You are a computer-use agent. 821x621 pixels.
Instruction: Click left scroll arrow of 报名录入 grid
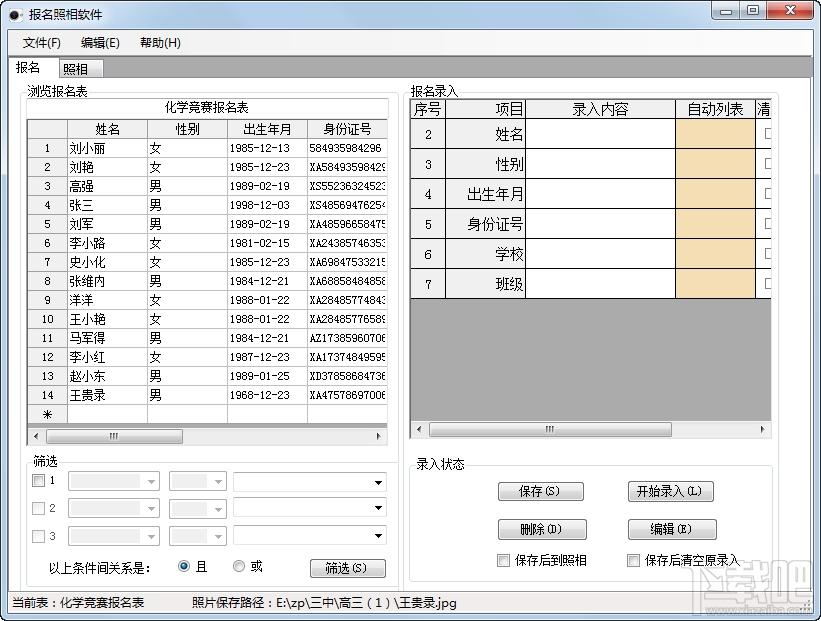[x=420, y=430]
